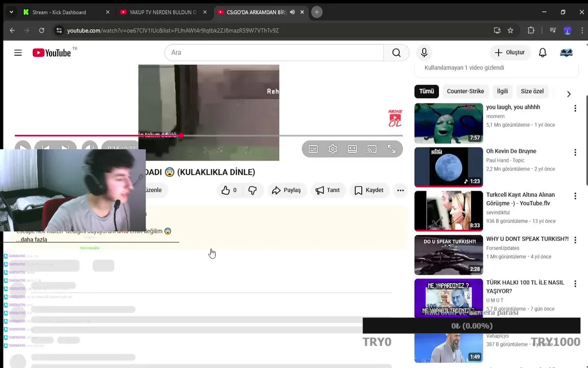Cast video with the Cast icon

(x=372, y=149)
